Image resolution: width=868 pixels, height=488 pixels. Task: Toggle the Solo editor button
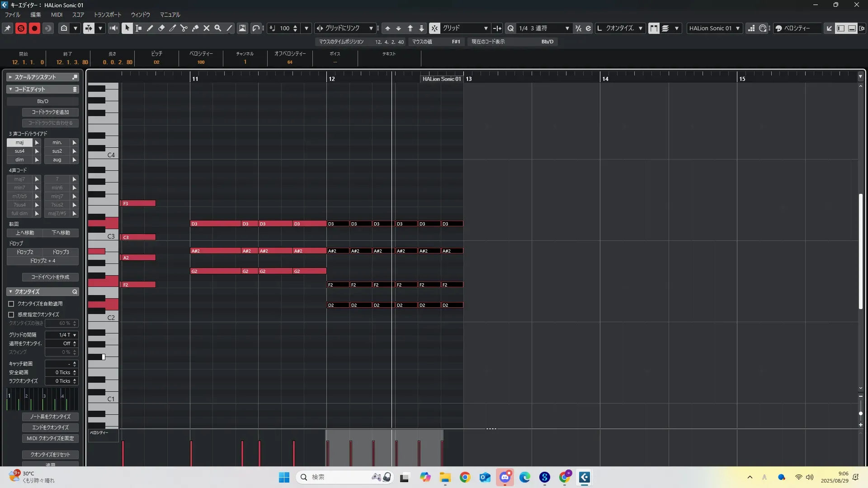21,28
